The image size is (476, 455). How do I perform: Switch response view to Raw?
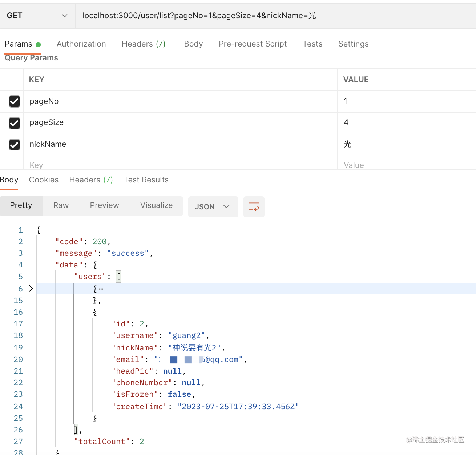pos(61,205)
